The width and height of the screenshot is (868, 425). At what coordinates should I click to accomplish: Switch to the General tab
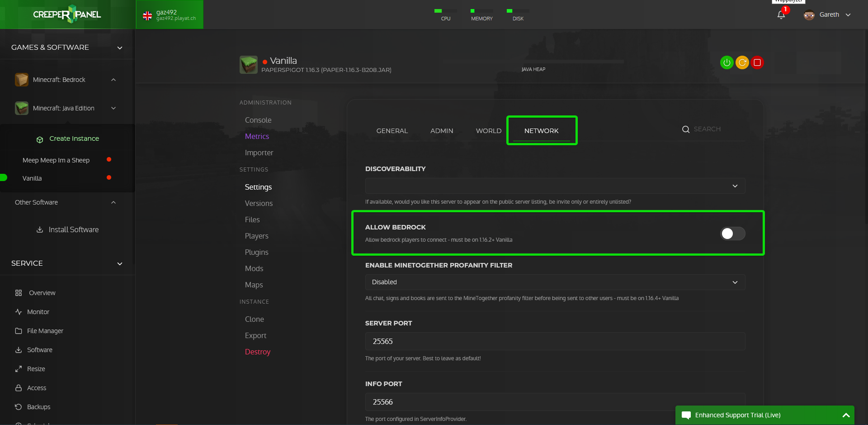pyautogui.click(x=392, y=131)
